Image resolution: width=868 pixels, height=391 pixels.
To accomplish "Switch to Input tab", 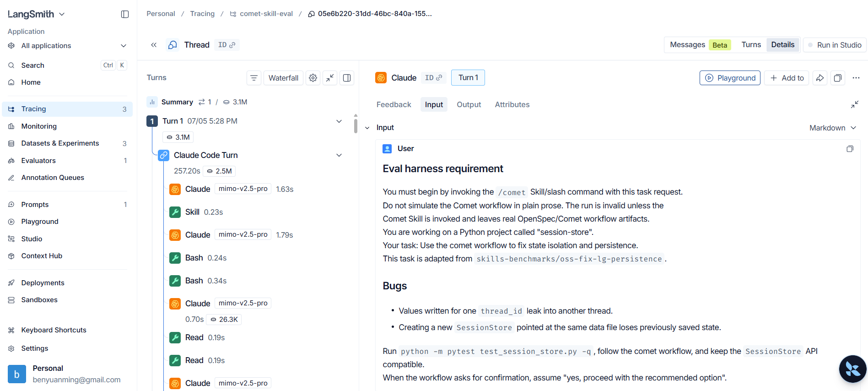I will click(434, 104).
